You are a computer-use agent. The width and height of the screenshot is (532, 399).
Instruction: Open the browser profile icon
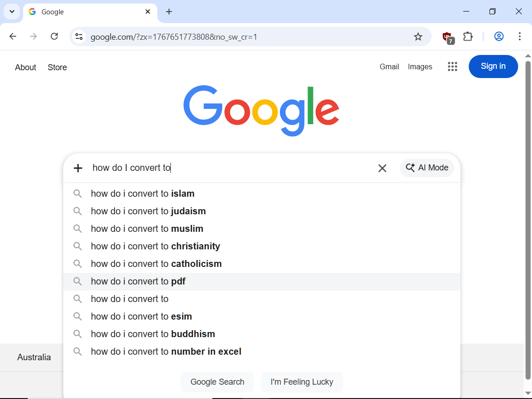[499, 36]
